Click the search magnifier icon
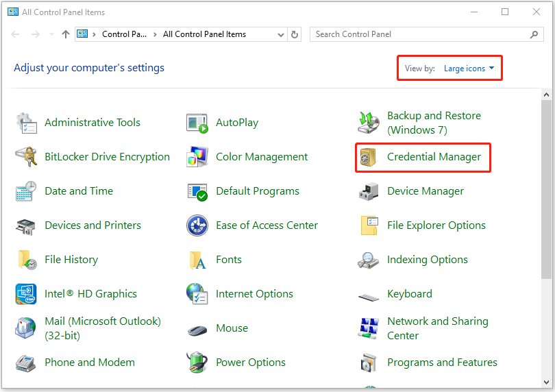Screen dimensions: 555x392 tap(534, 34)
